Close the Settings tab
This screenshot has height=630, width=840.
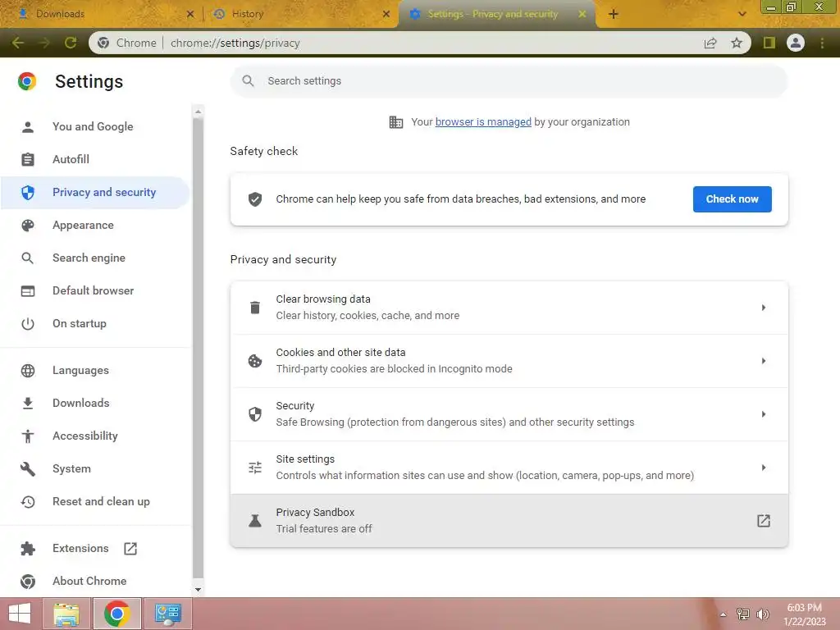(582, 15)
